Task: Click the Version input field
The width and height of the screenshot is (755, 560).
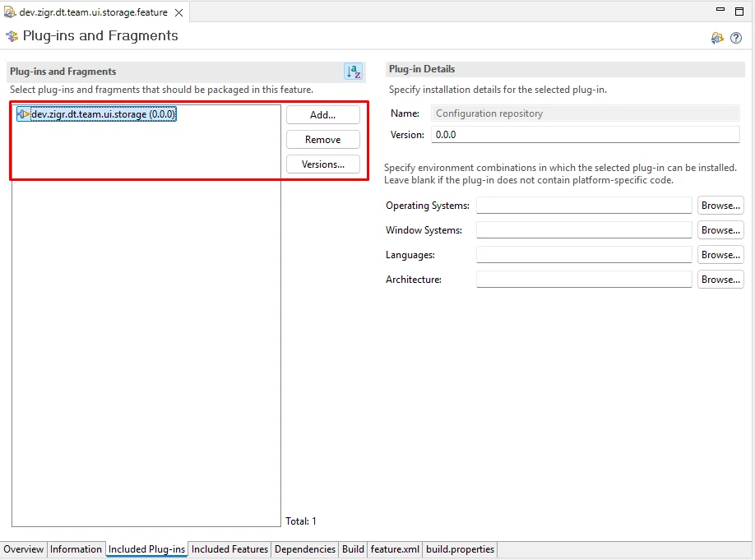Action: 586,135
